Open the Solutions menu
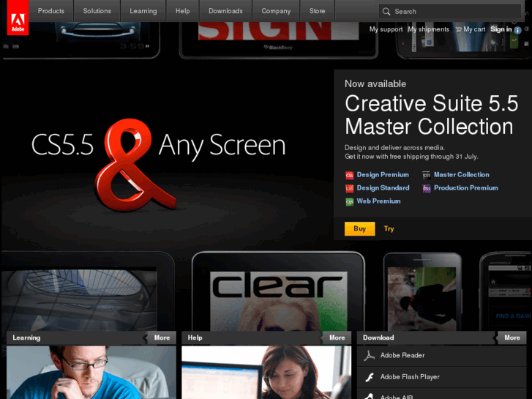This screenshot has width=532, height=399. [97, 11]
